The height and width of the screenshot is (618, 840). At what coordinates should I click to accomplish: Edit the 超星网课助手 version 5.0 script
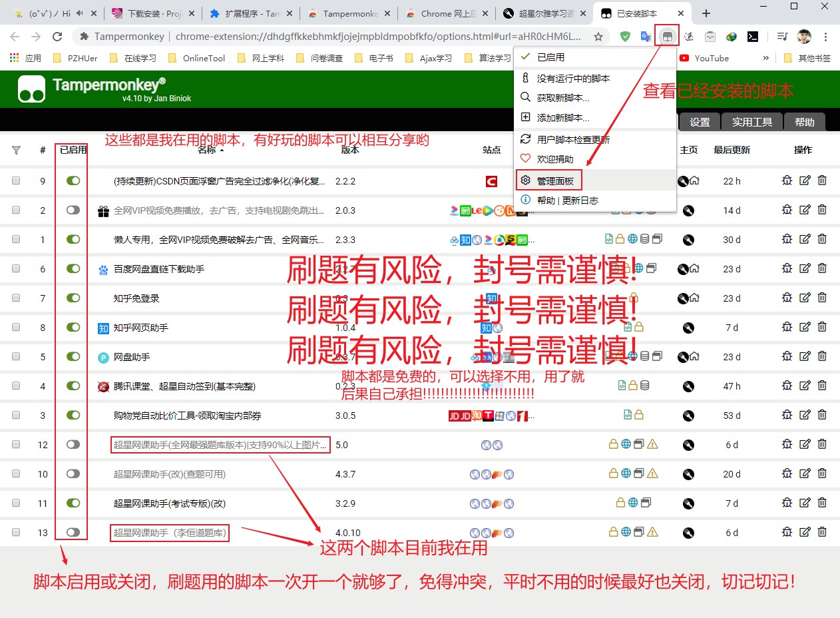point(805,444)
